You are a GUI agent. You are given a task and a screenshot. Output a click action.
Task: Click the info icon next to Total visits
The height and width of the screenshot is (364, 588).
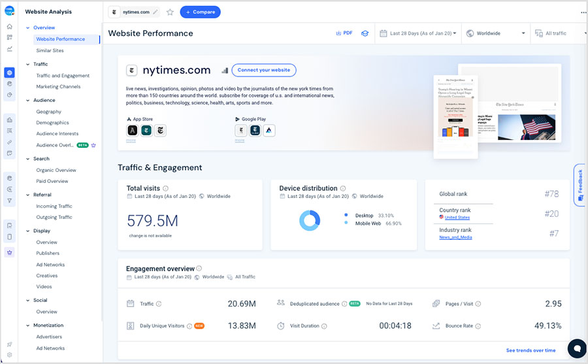coord(165,188)
